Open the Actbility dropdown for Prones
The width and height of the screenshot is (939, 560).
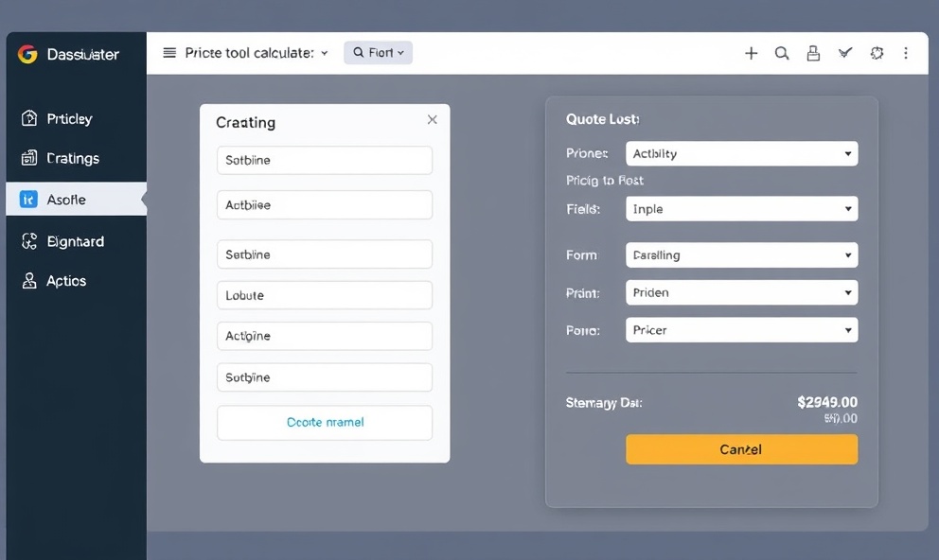coord(741,152)
